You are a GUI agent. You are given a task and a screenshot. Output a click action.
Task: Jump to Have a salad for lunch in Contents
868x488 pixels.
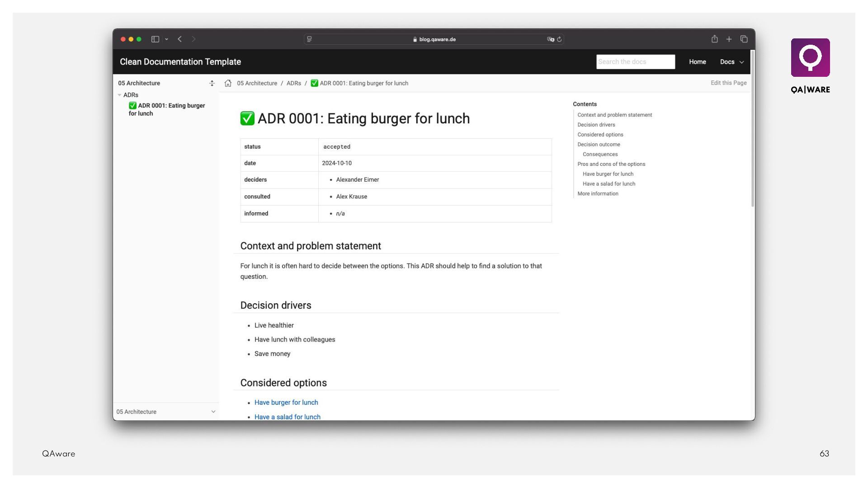point(609,184)
